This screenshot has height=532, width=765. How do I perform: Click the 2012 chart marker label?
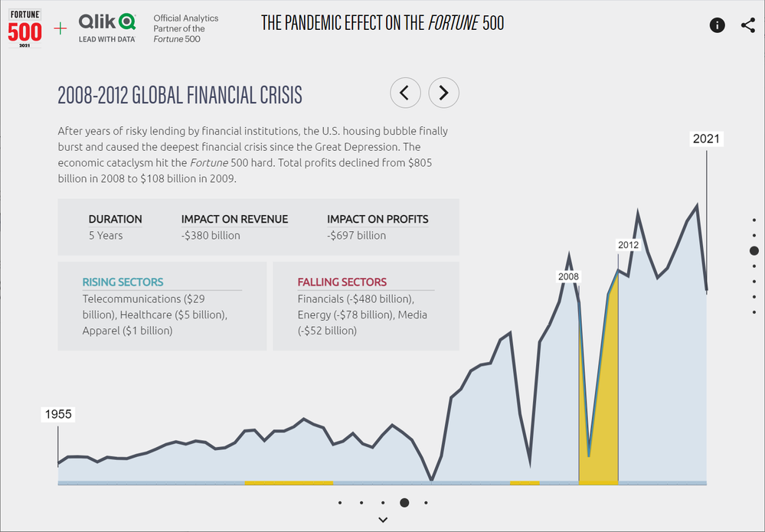(x=628, y=245)
